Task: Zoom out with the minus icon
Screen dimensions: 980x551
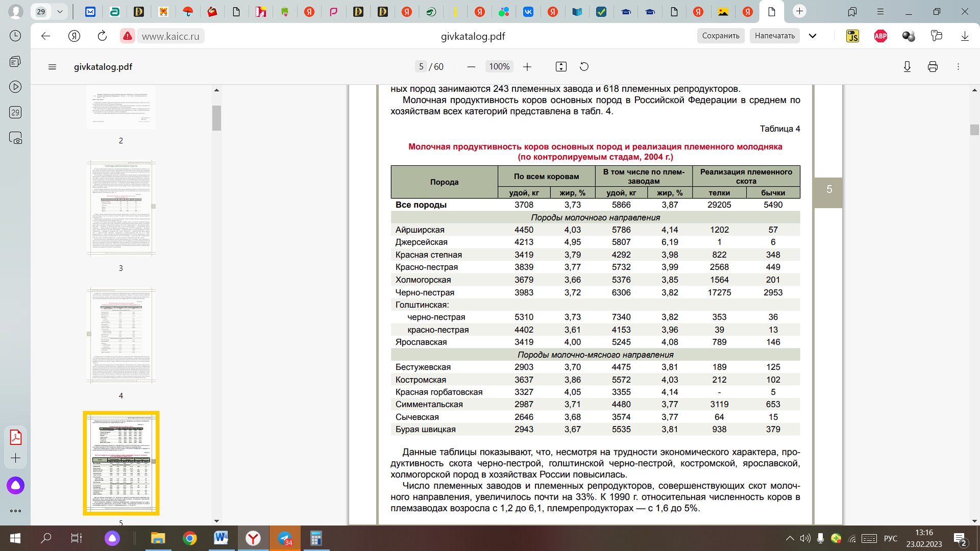Action: 471,67
